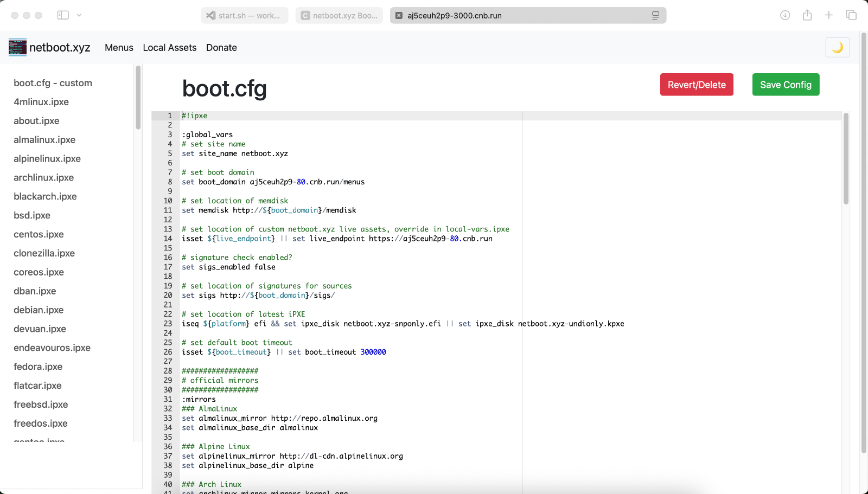Click the netboot.xyz logo icon
This screenshot has height=494, width=868.
point(17,48)
